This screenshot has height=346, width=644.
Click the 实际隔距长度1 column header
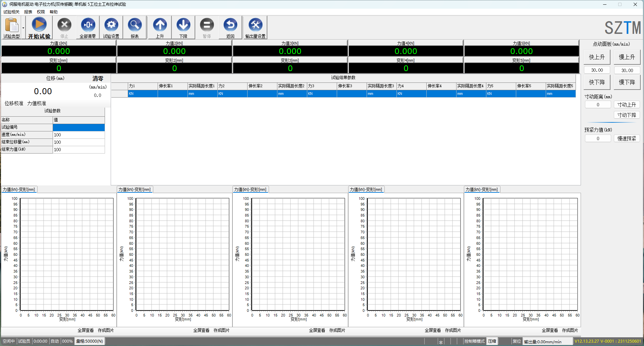click(203, 86)
